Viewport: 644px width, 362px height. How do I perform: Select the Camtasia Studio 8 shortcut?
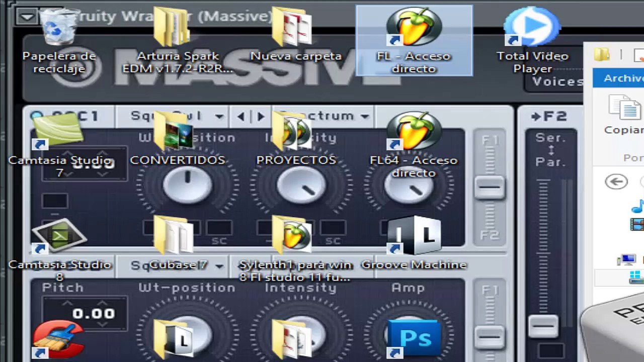click(x=59, y=250)
